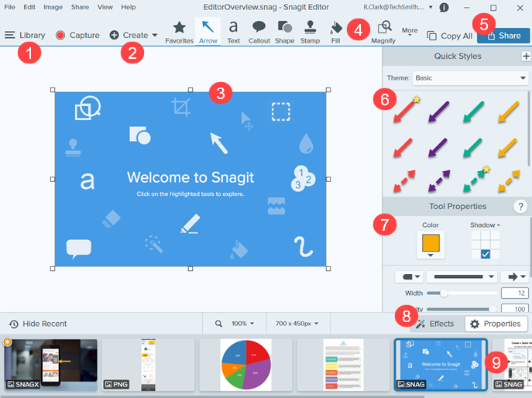Open the PNG webpage thumbnail
The image size is (532, 398).
coord(148,365)
